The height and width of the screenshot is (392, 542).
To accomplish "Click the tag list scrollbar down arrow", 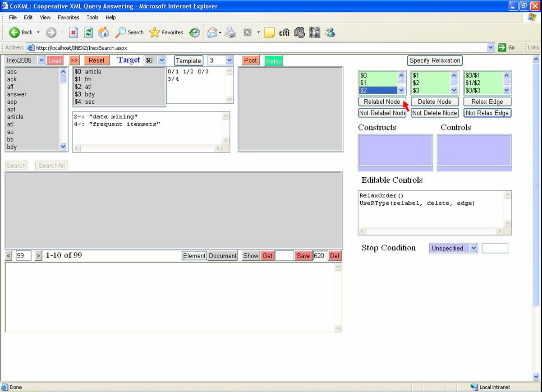I will (63, 147).
